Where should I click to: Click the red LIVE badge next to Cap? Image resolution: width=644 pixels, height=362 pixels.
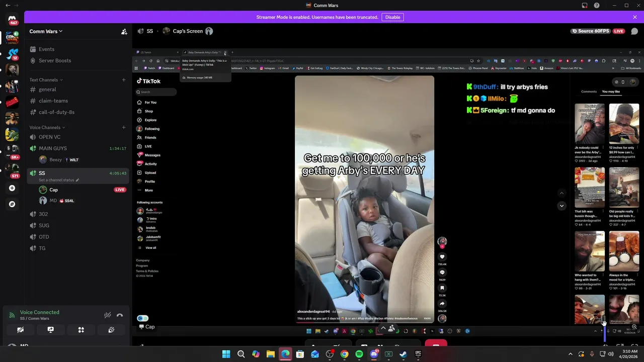120,190
